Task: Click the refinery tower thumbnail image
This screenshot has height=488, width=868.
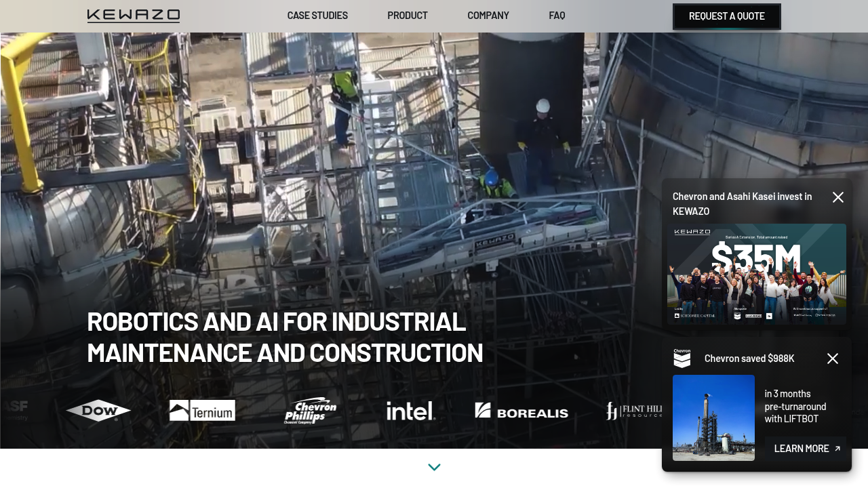Action: (713, 418)
